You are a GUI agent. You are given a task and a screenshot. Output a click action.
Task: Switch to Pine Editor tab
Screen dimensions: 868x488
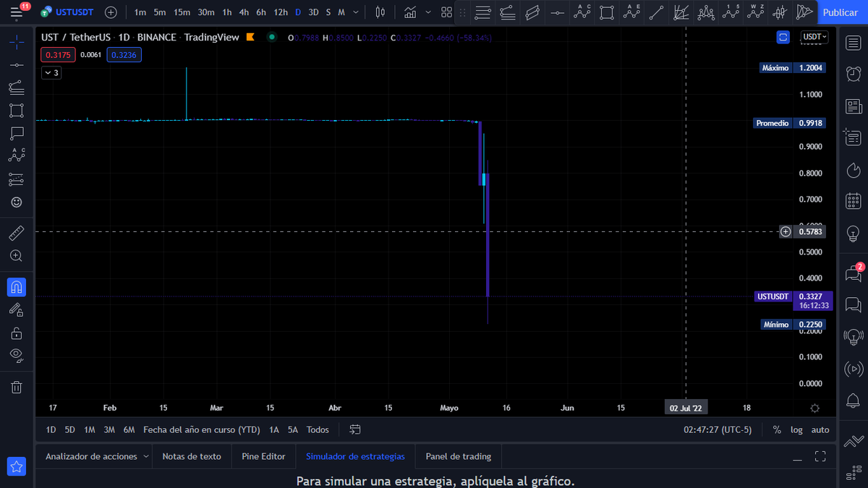(263, 456)
